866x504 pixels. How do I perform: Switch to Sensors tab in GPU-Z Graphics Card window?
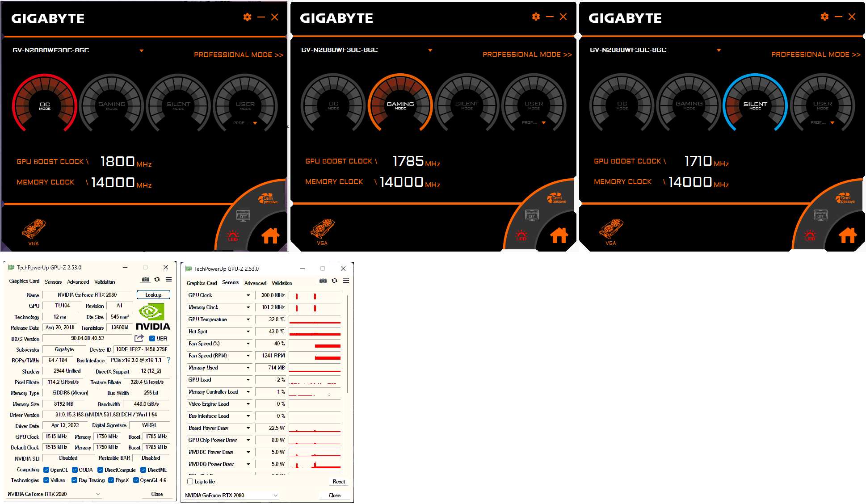click(x=53, y=282)
